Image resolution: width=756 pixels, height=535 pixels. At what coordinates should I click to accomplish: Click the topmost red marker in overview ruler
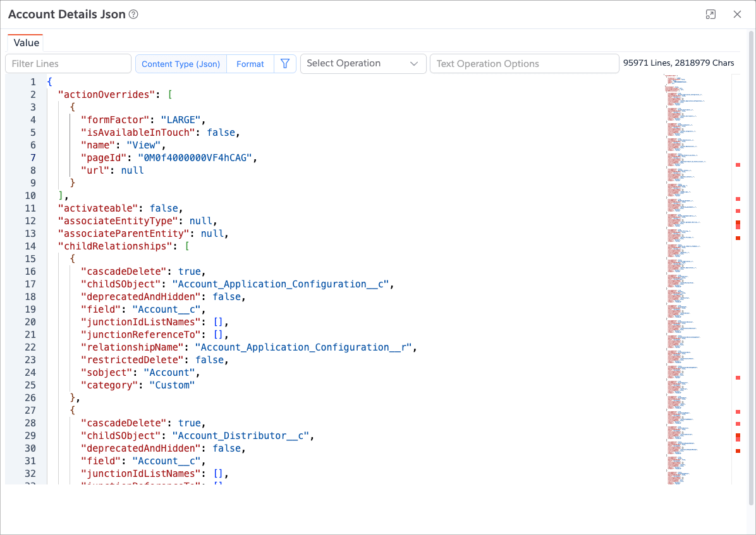[x=738, y=165]
